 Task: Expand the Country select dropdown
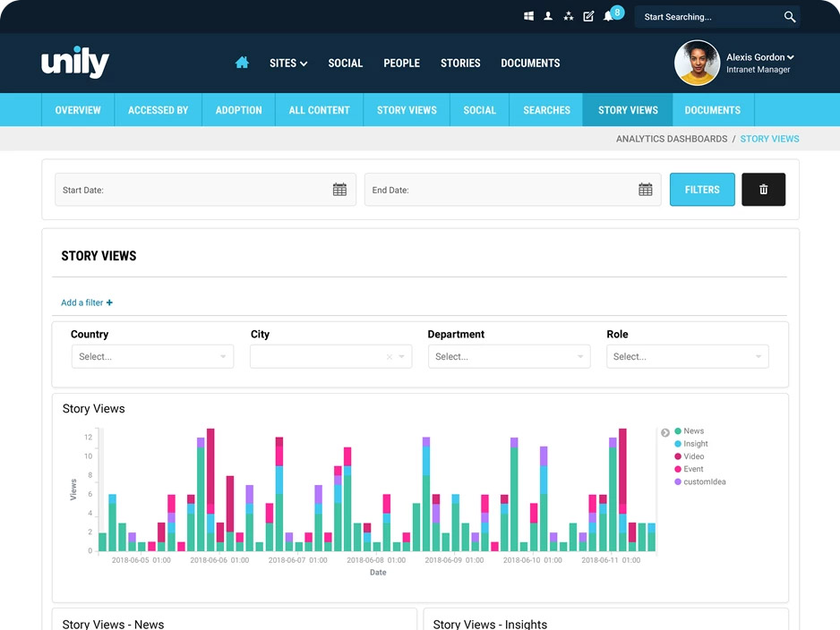(152, 356)
